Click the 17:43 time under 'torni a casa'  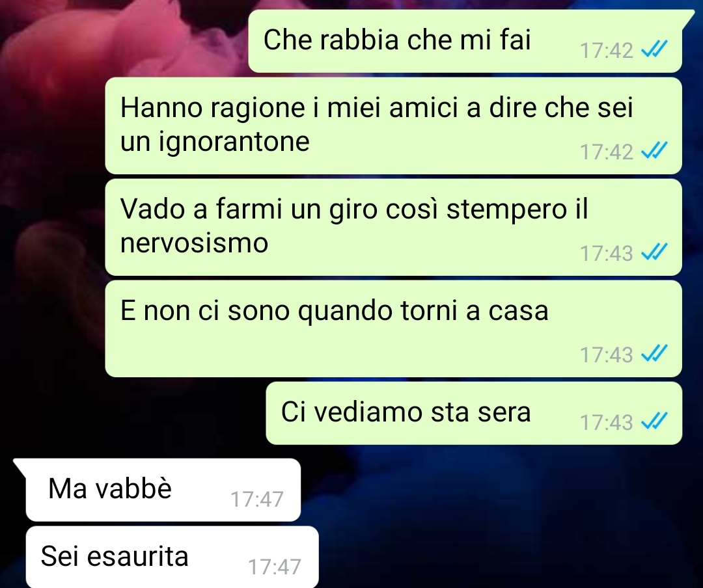click(x=606, y=354)
